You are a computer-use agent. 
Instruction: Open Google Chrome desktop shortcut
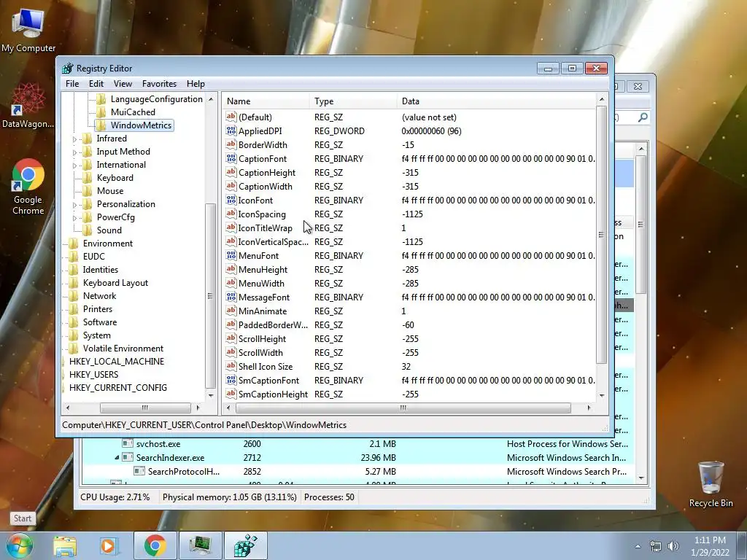pyautogui.click(x=28, y=187)
